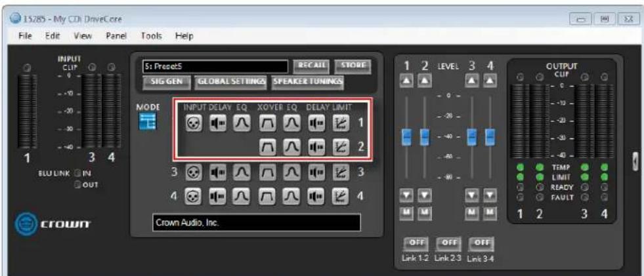Lower channel 1 level with down arrow
Screen dimensions: 644x276
click(x=406, y=195)
